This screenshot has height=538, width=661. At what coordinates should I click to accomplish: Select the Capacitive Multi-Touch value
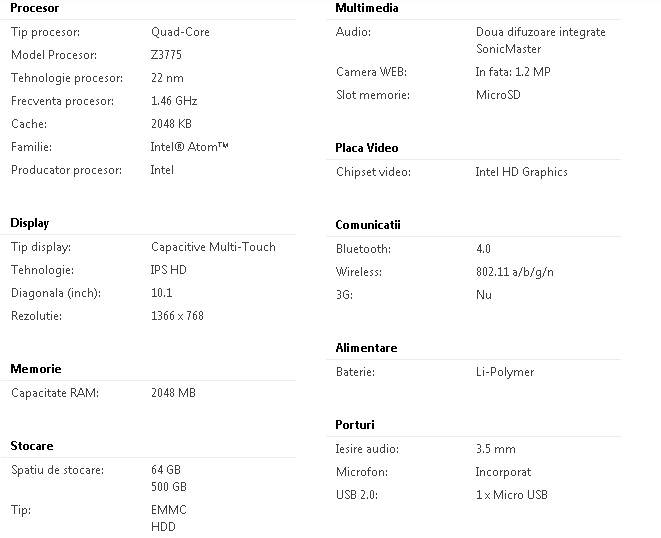pyautogui.click(x=213, y=247)
